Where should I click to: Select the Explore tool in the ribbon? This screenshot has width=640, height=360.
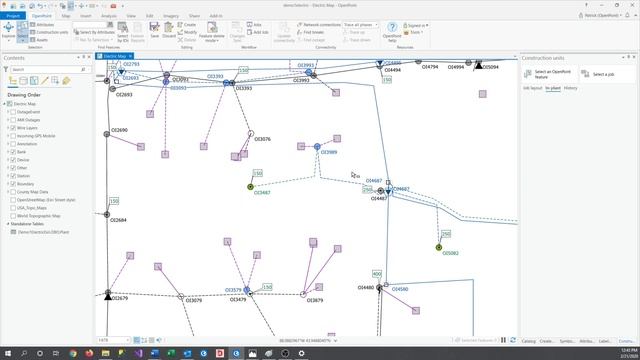tap(9, 31)
